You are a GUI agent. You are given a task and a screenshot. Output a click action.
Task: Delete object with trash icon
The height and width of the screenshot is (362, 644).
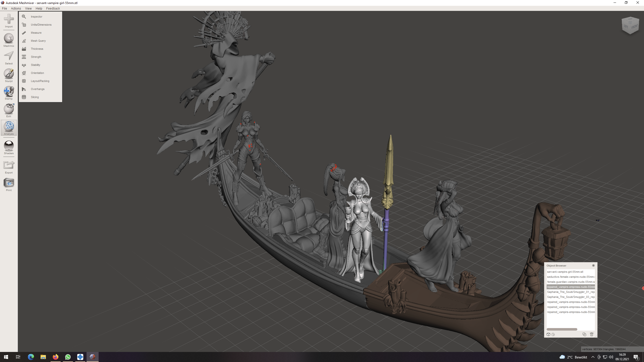point(592,334)
